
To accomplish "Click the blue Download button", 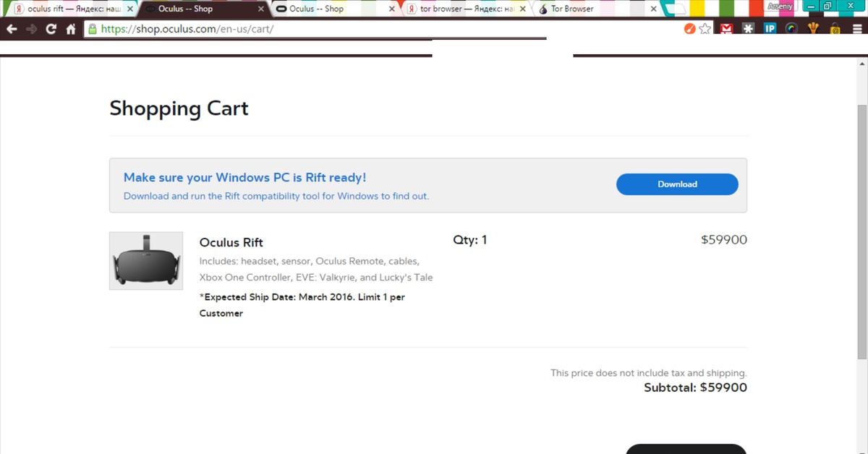I will click(x=677, y=184).
